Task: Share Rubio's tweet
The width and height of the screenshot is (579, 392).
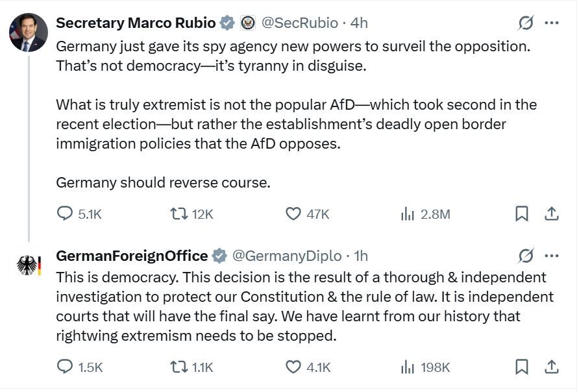Action: tap(551, 212)
